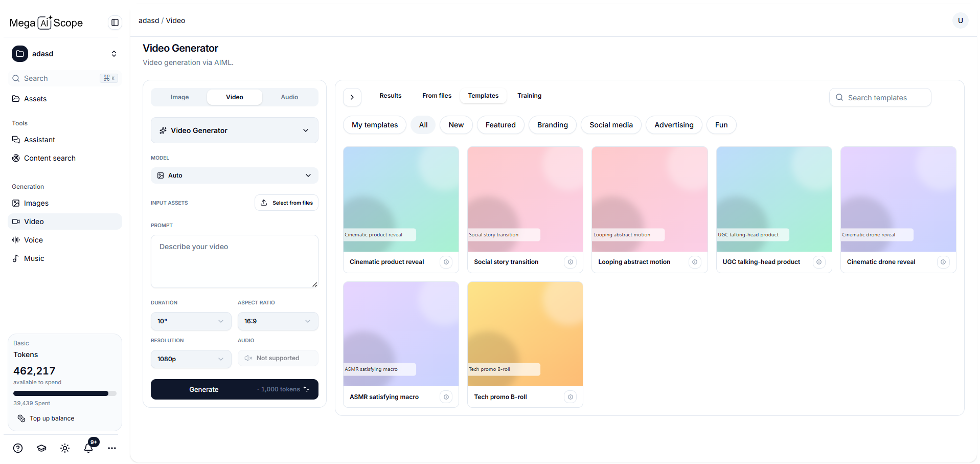Click adasd breadcrumb link
The width and height of the screenshot is (980, 464).
click(149, 20)
